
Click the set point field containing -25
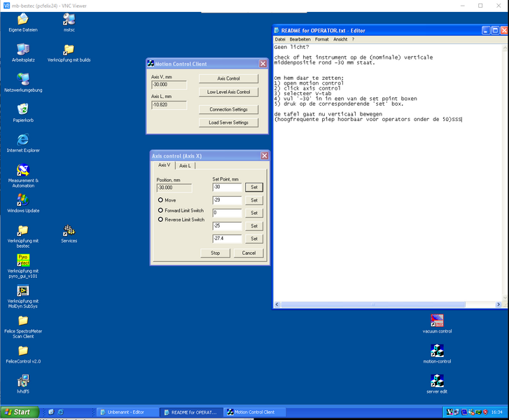coord(228,226)
